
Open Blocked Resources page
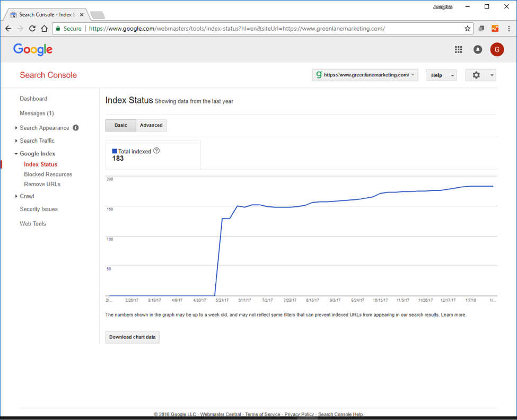click(48, 174)
